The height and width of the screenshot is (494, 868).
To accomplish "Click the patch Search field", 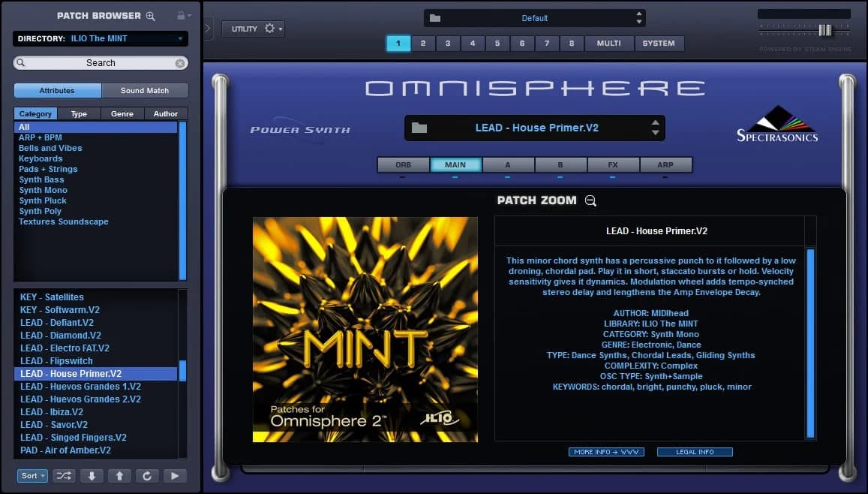I will click(100, 62).
